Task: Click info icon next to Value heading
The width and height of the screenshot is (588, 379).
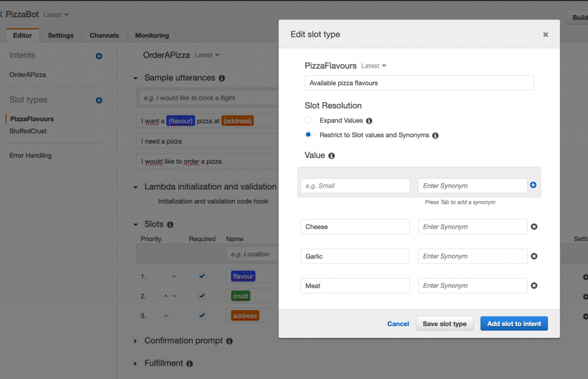Action: click(x=331, y=156)
